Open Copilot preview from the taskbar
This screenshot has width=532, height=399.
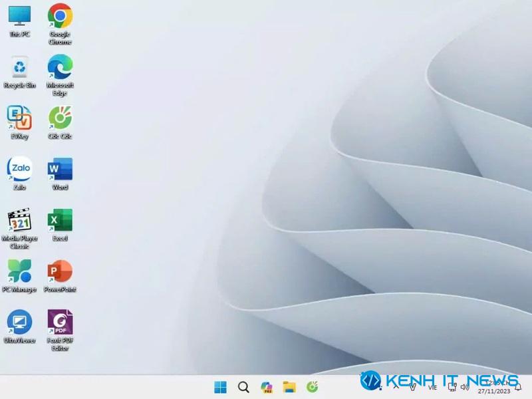point(267,387)
